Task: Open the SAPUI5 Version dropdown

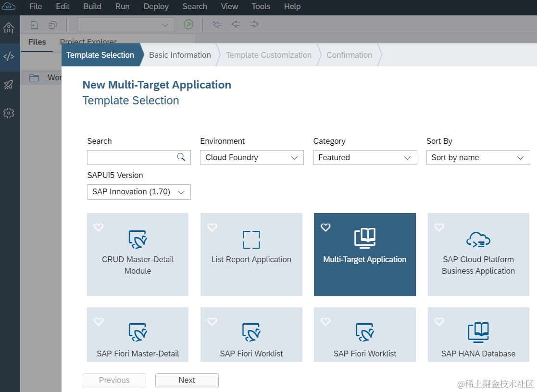Action: click(x=139, y=192)
